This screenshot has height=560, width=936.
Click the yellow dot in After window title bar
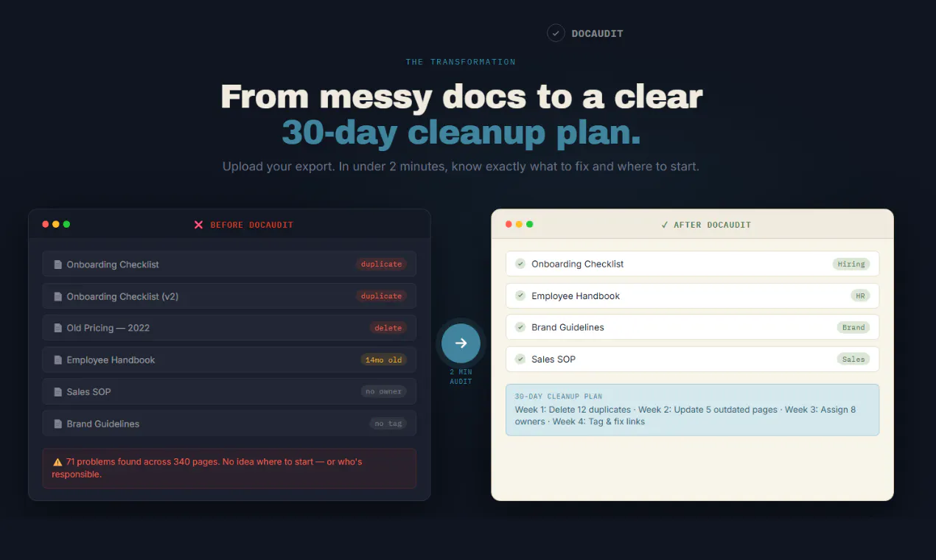pos(519,224)
